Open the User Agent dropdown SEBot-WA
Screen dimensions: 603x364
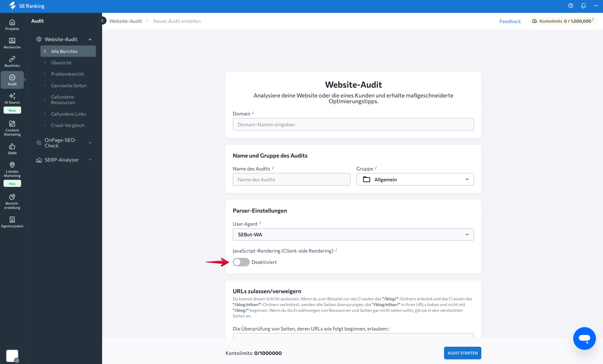click(x=353, y=234)
